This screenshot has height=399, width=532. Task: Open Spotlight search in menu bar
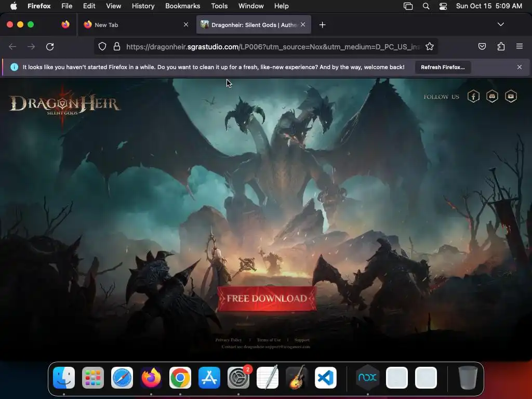tap(426, 6)
